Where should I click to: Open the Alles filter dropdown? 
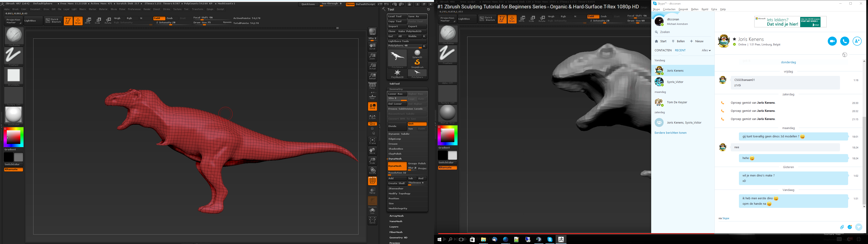(706, 51)
